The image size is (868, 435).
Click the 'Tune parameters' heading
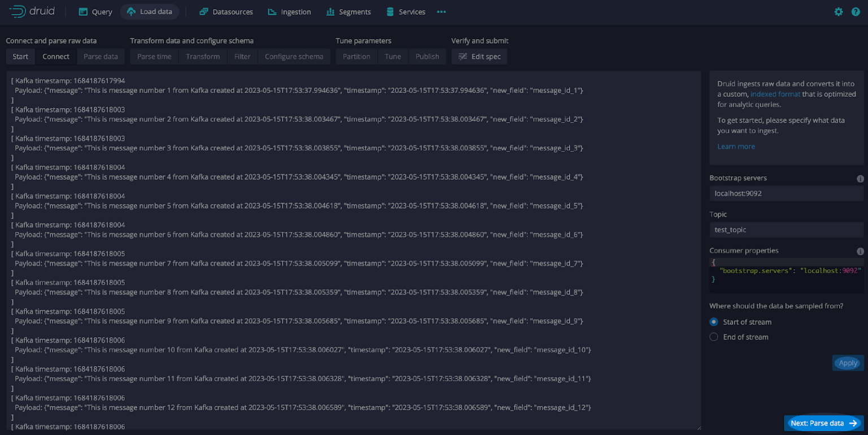tap(363, 41)
